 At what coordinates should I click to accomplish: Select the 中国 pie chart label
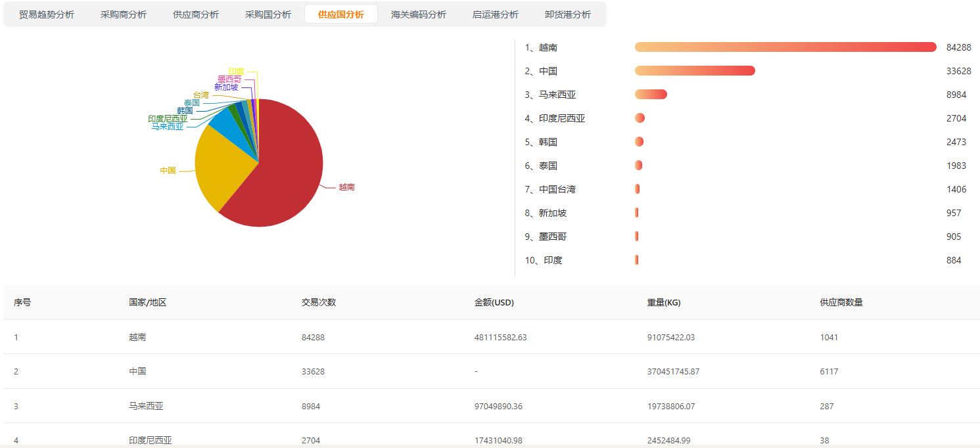click(168, 170)
